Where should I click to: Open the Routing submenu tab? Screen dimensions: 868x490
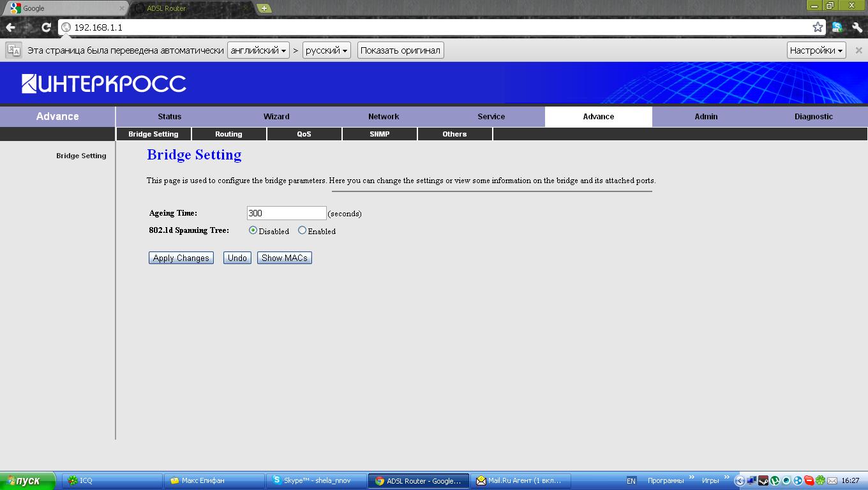coord(228,134)
